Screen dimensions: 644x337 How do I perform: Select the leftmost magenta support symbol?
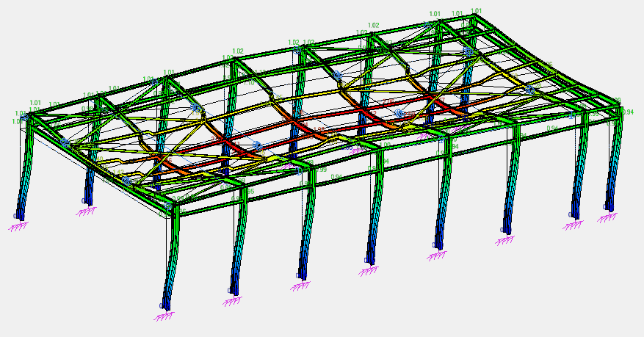[19, 226]
